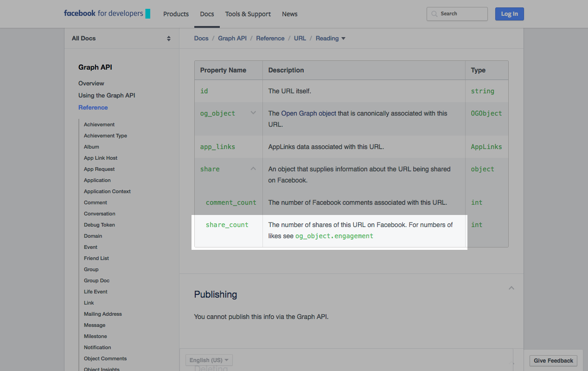The width and height of the screenshot is (588, 371).
Task: Expand the og_object property row
Action: [253, 113]
